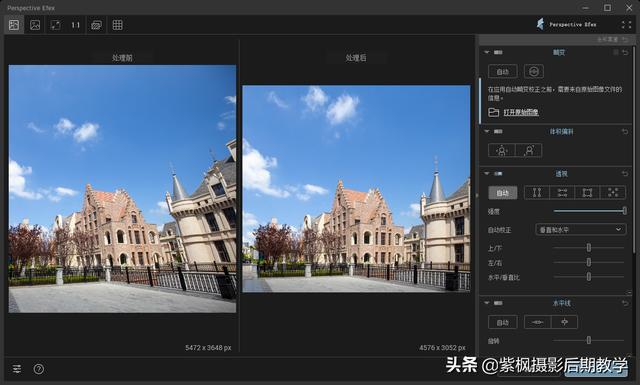Select the horizontal lines perspective tool
The width and height of the screenshot is (640, 385).
(562, 192)
